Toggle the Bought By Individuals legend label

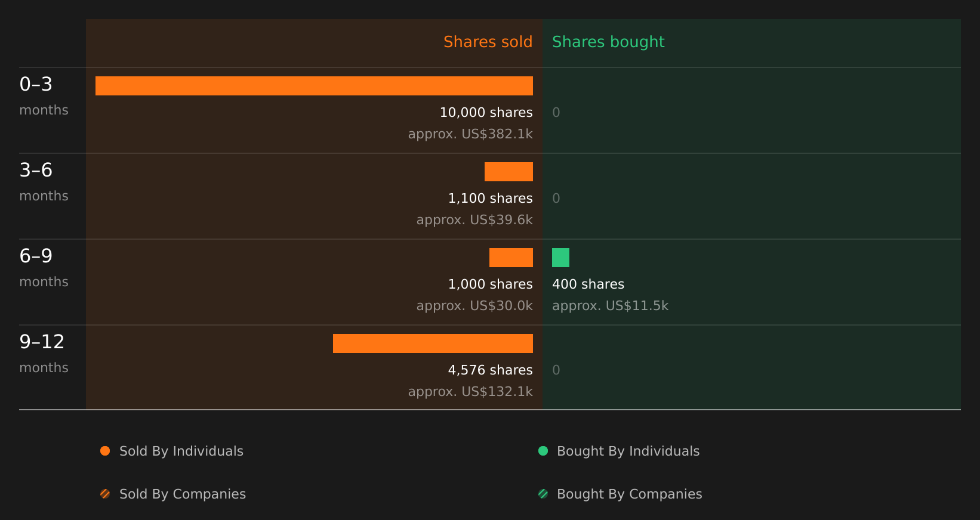pyautogui.click(x=628, y=451)
